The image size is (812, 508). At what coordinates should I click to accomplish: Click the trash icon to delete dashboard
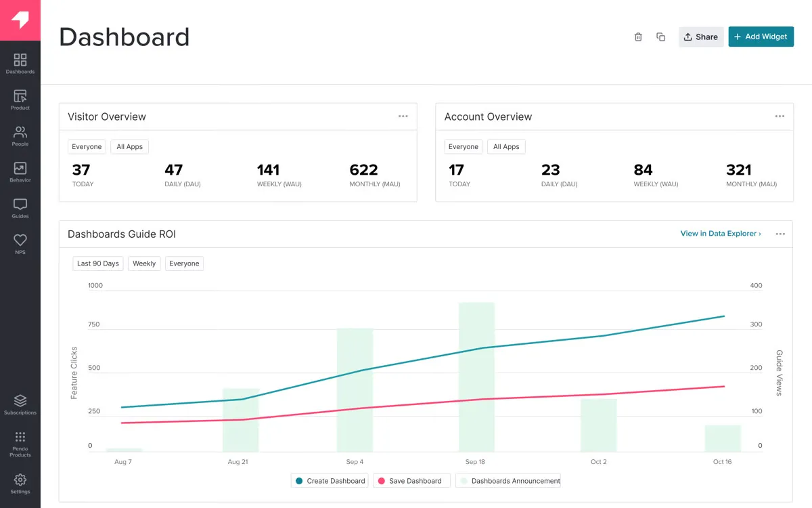pyautogui.click(x=637, y=37)
